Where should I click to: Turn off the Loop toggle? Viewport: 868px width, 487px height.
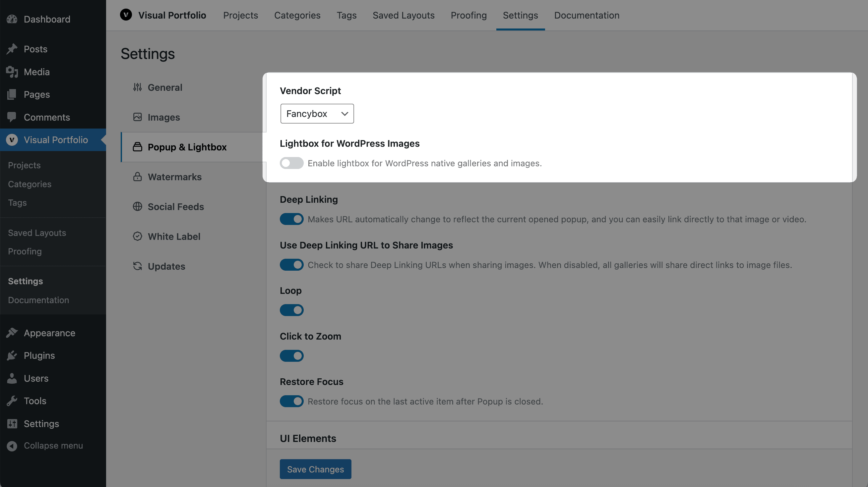coord(291,310)
